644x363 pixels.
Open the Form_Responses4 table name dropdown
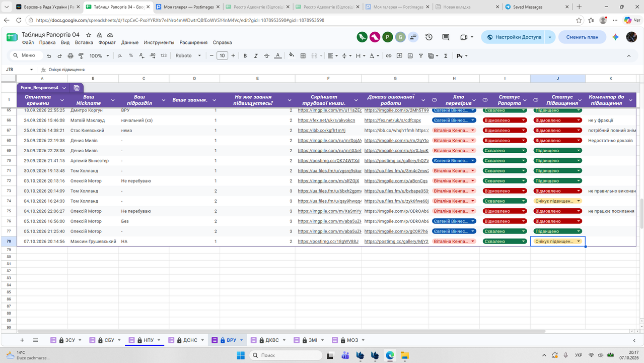point(64,88)
